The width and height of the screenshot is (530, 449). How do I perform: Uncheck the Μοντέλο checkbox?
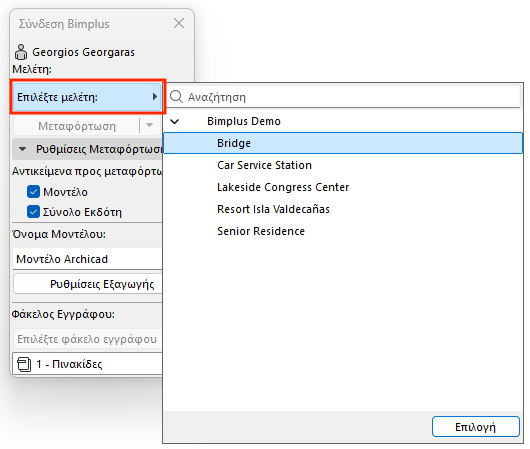tap(33, 192)
